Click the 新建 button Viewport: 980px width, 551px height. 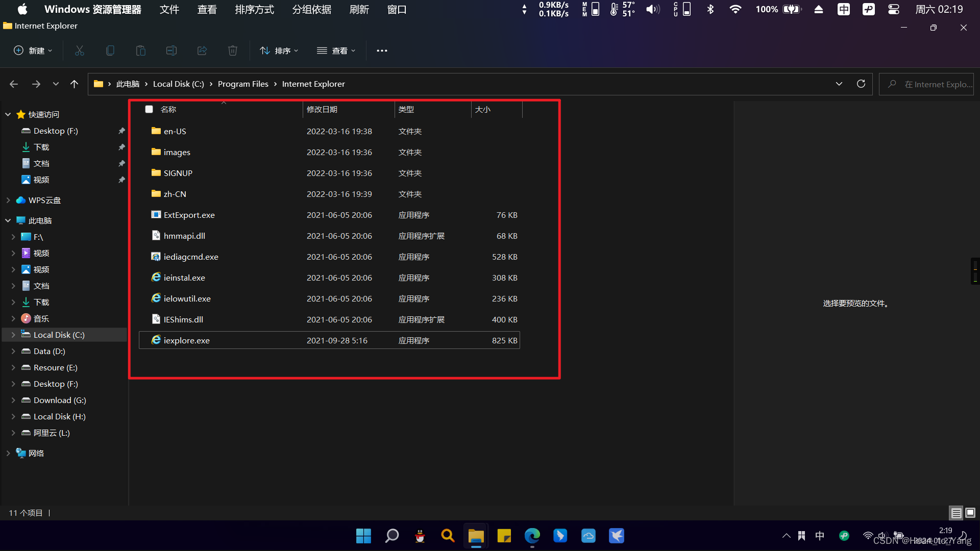[x=33, y=51]
